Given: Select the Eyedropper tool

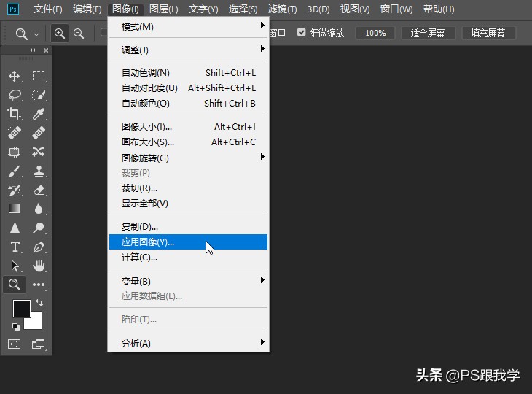Looking at the screenshot, I should pos(39,114).
